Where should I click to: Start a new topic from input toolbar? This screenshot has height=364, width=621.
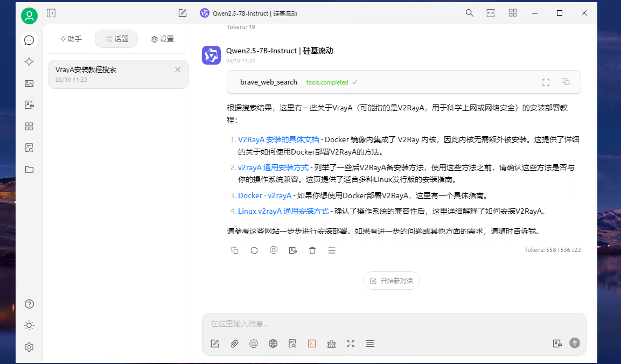pyautogui.click(x=215, y=344)
